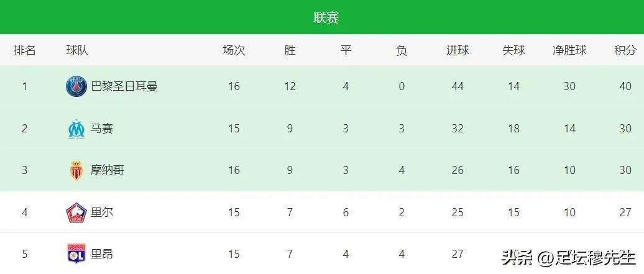Click the Monaco club crest icon
This screenshot has height=274, width=644.
pos(76,170)
